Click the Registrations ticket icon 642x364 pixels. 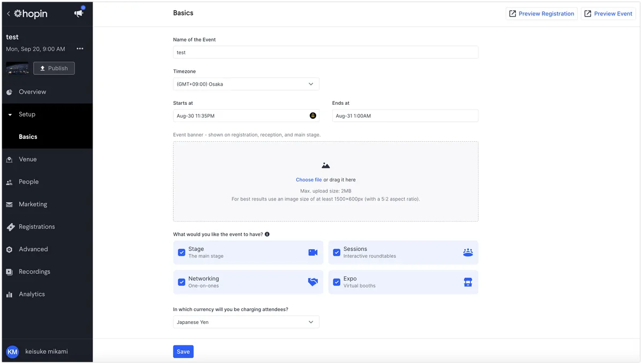coord(10,227)
